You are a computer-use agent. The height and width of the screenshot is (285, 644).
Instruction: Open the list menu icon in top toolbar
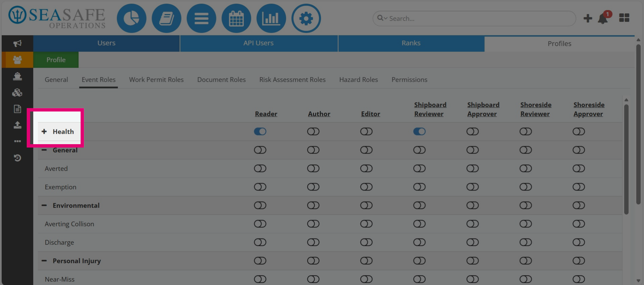201,18
